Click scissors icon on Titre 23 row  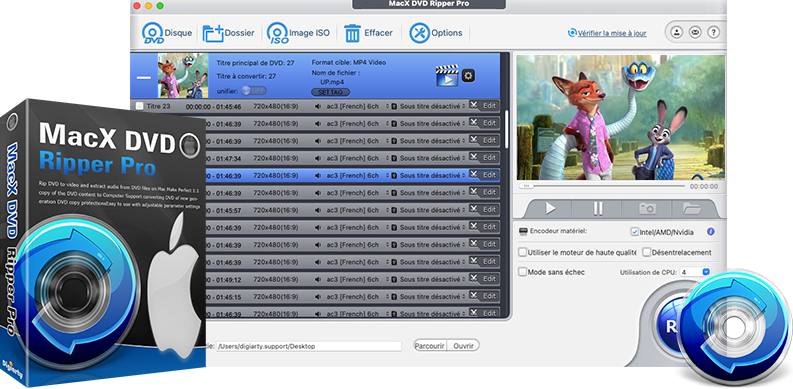click(473, 105)
